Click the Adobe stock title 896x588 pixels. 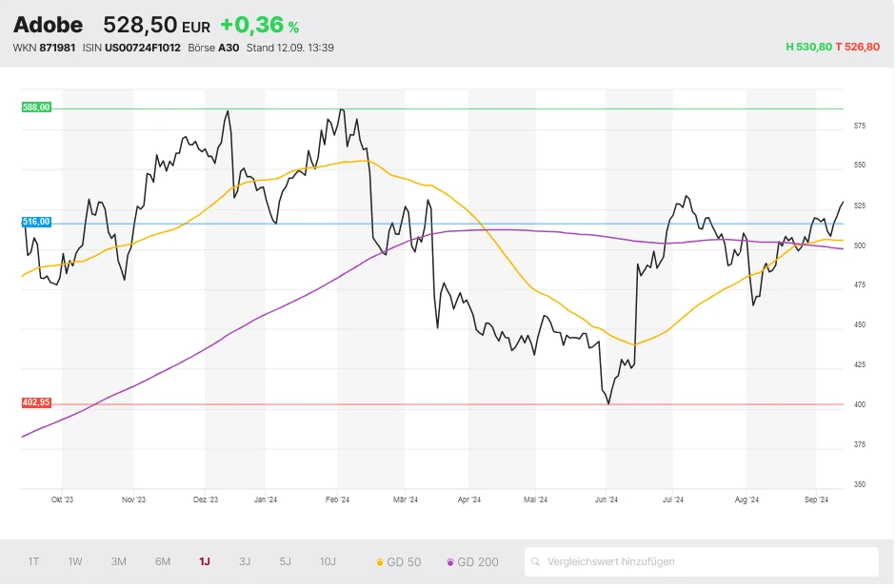point(48,25)
